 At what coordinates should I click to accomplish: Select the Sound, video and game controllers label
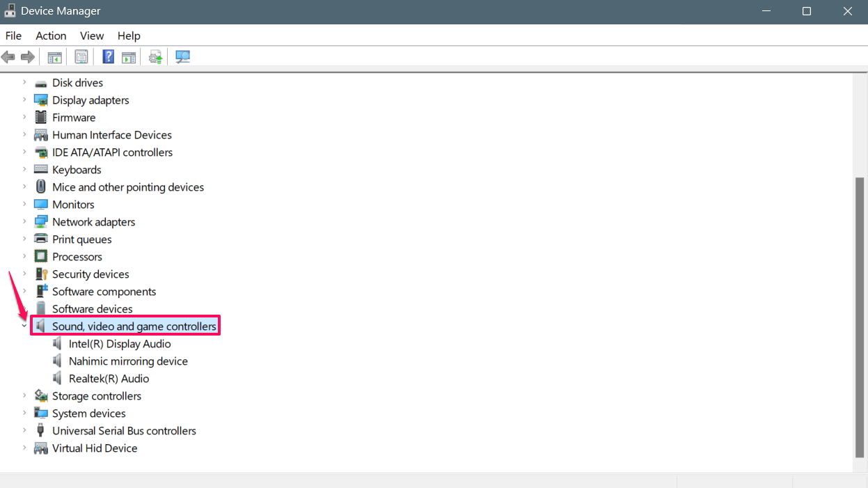point(134,326)
